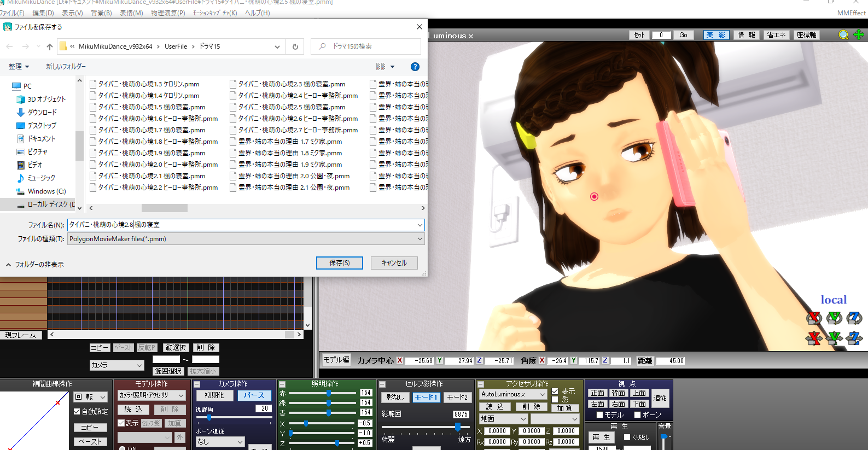
Task: Click the 初期化 camera reset button
Action: [214, 395]
